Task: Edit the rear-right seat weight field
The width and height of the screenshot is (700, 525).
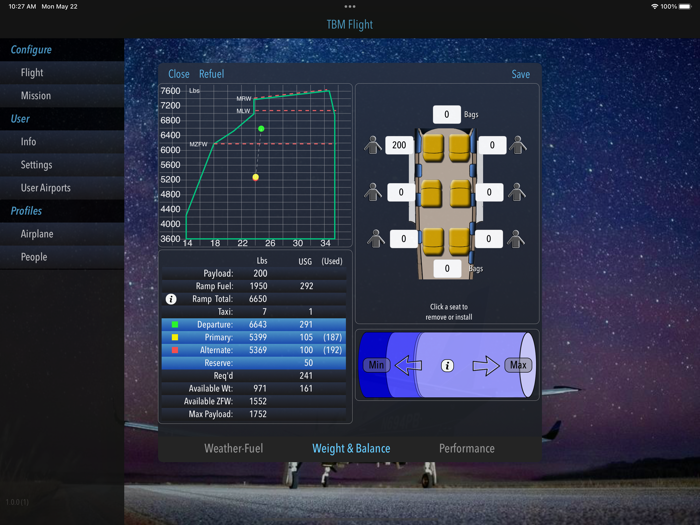Action: click(x=488, y=239)
